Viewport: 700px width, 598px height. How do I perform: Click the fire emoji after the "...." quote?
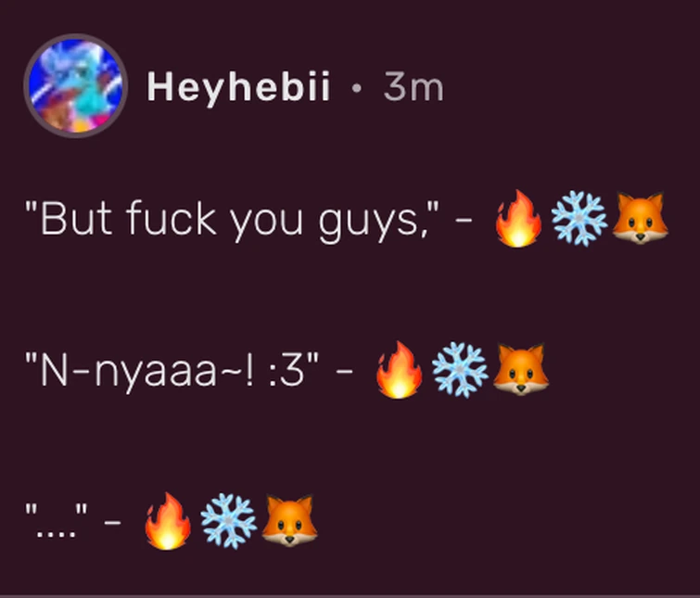tap(168, 521)
